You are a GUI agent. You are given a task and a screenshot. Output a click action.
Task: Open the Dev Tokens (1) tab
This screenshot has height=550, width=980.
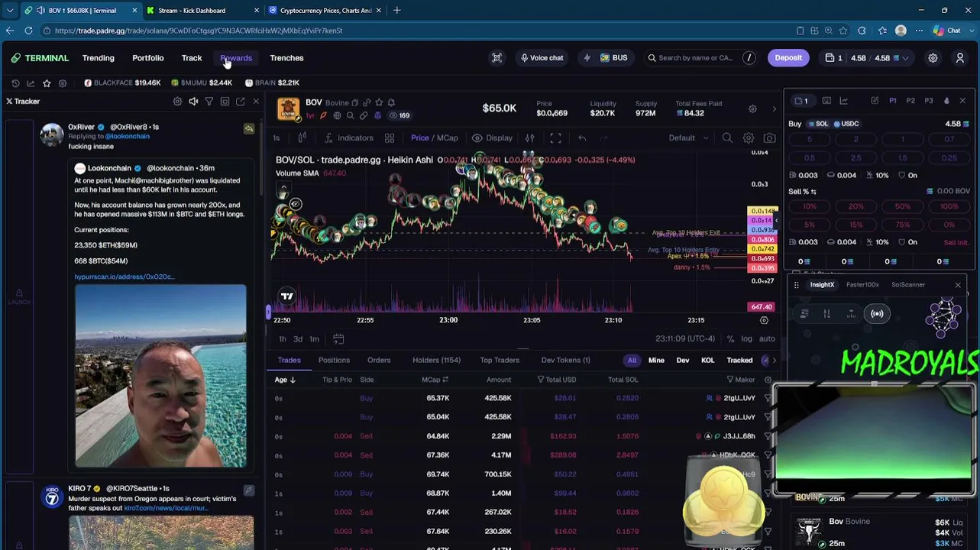click(565, 360)
